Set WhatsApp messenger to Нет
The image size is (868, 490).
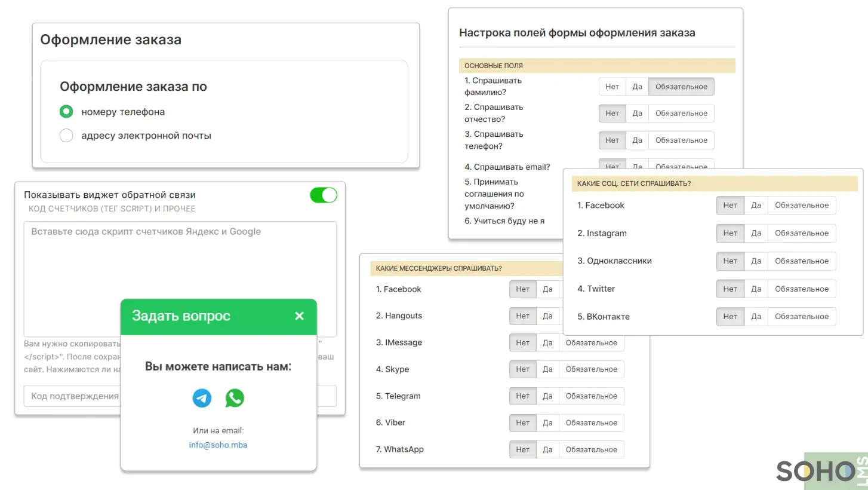point(523,450)
